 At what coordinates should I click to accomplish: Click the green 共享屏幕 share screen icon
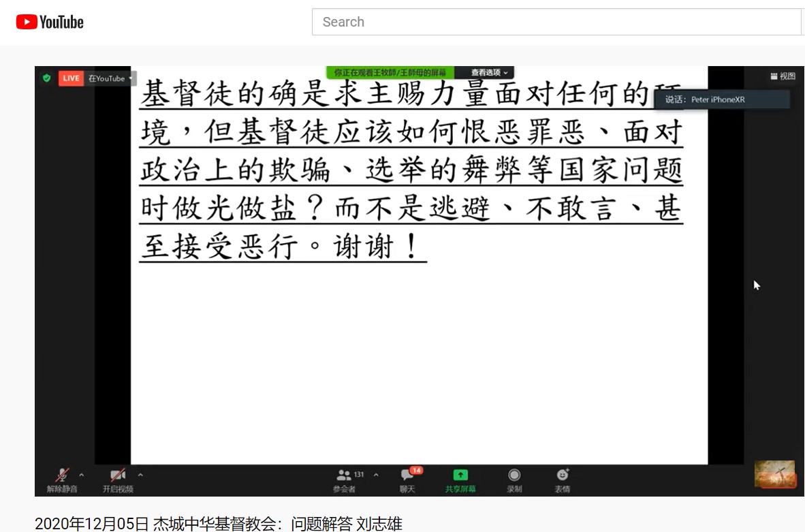[x=460, y=475]
